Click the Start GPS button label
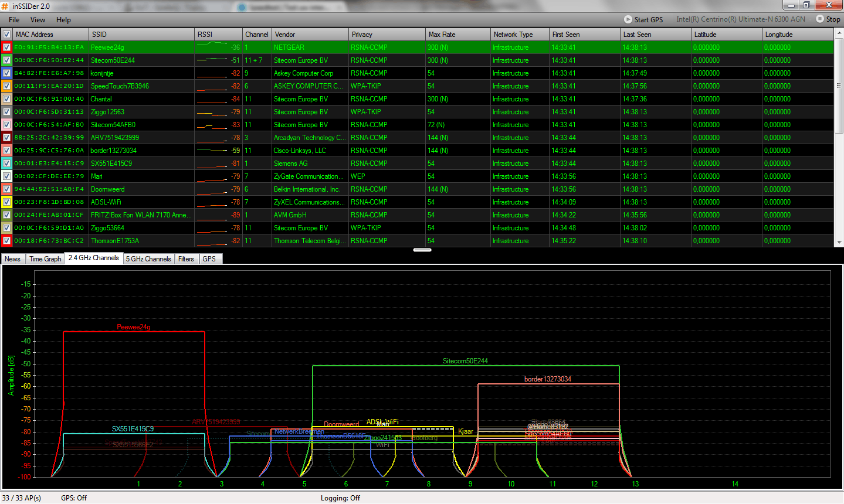This screenshot has width=844, height=504. pyautogui.click(x=649, y=19)
